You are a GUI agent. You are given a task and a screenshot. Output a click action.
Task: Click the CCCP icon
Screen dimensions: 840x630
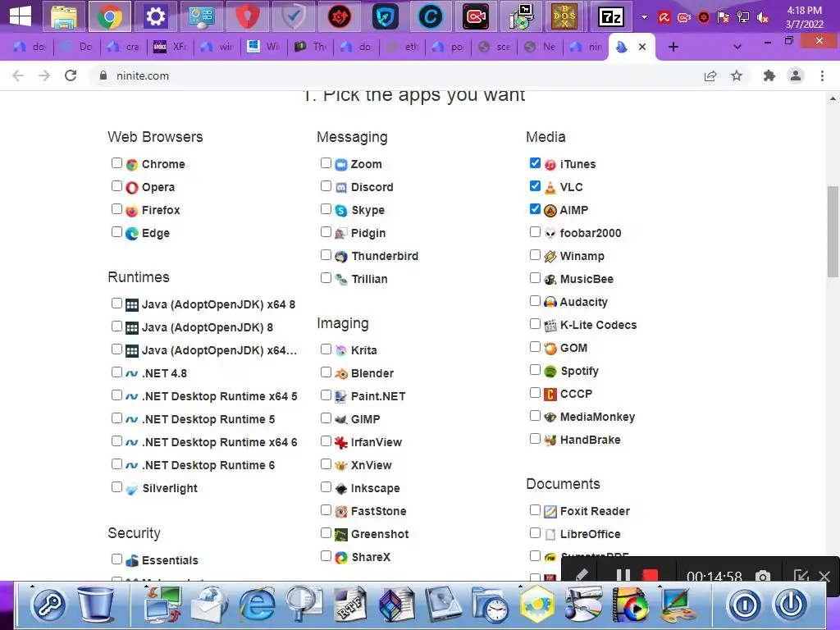click(550, 395)
